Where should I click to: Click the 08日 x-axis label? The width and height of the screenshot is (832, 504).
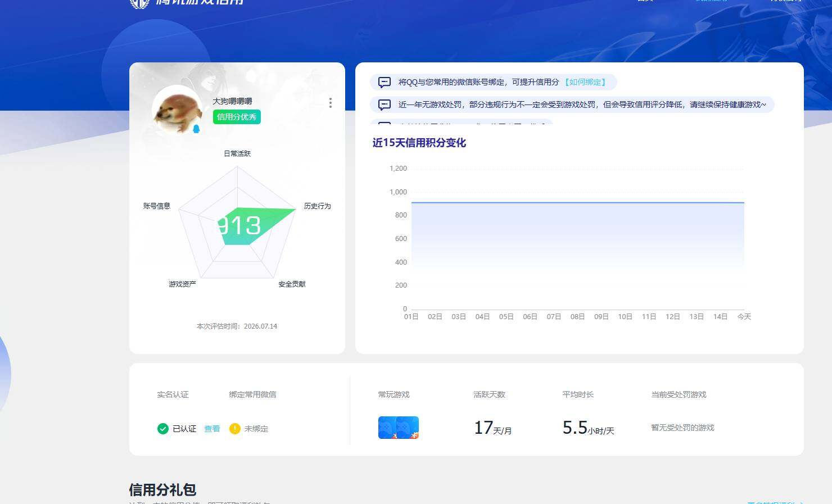[578, 317]
